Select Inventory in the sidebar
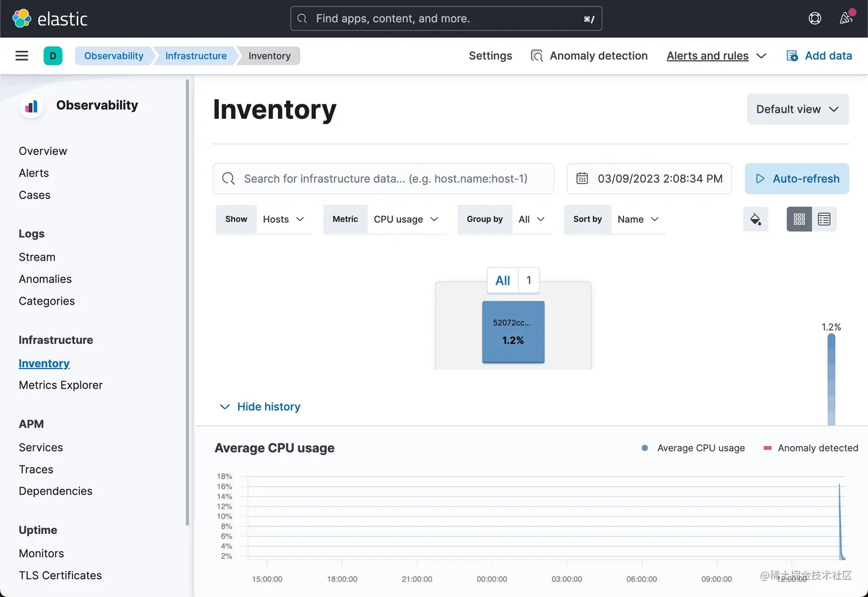868x597 pixels. click(x=44, y=363)
